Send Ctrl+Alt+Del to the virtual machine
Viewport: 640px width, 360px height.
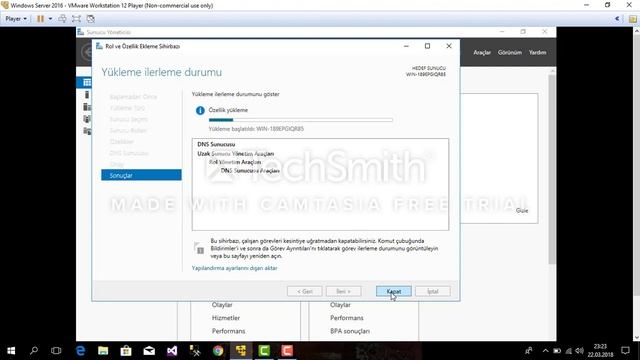62,19
